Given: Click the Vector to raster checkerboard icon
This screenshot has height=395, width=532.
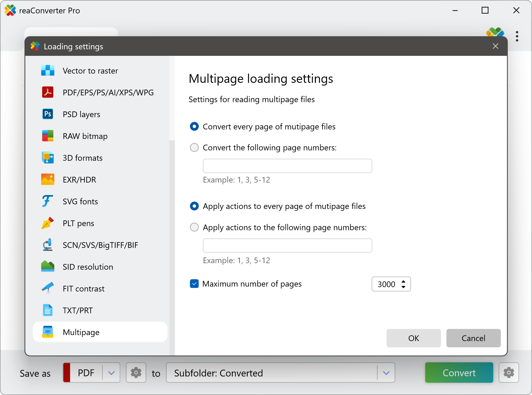Looking at the screenshot, I should pos(48,71).
